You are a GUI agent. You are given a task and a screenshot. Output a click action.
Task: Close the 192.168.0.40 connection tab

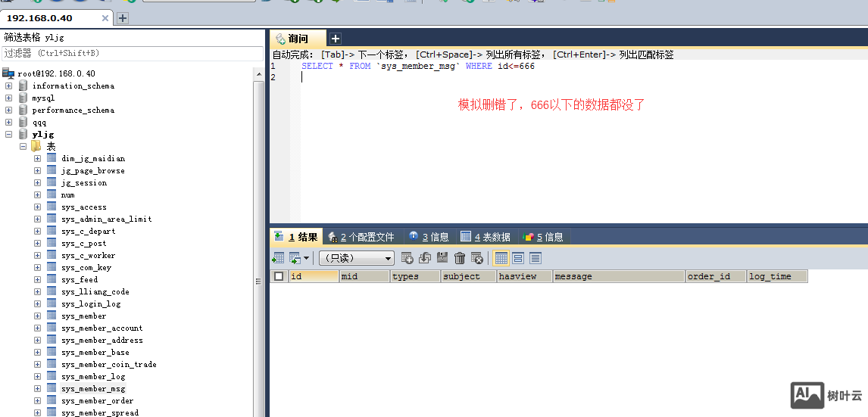tap(105, 18)
